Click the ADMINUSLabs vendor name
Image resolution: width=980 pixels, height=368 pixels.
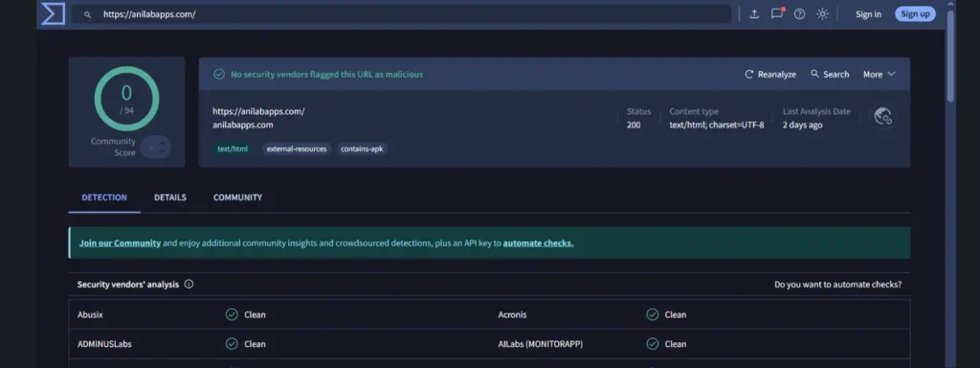pos(104,344)
